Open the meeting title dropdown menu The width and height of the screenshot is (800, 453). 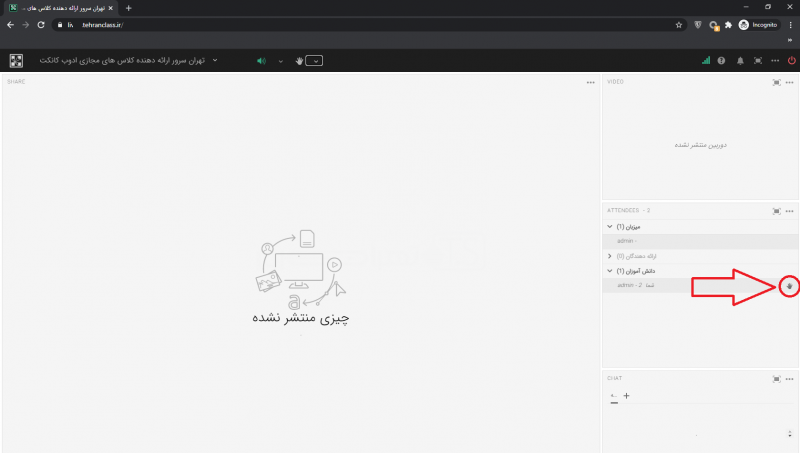(215, 61)
